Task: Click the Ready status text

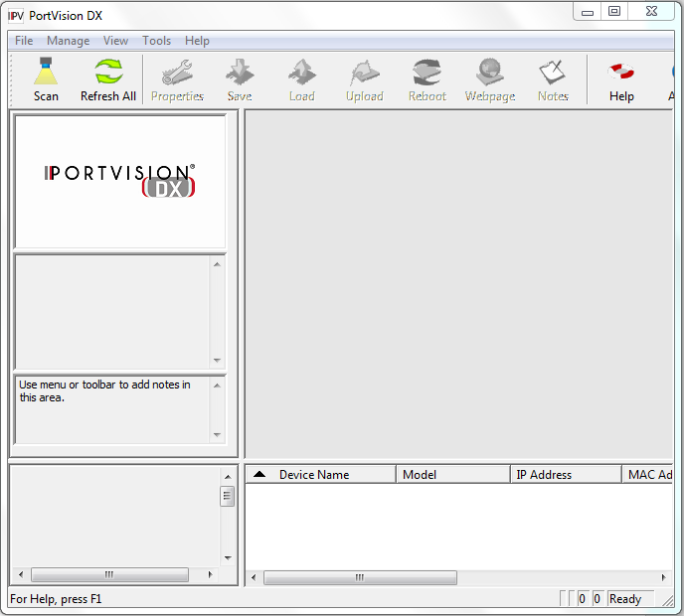Action: click(x=625, y=599)
